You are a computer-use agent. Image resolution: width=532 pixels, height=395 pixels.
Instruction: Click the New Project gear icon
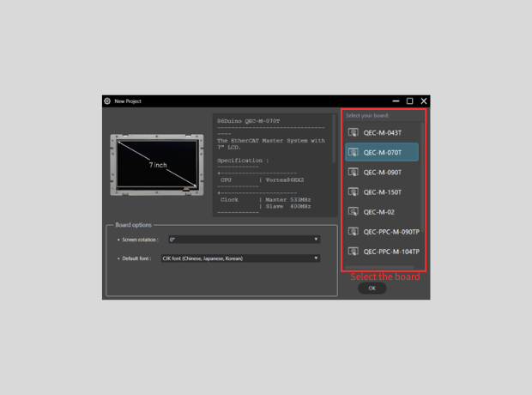pyautogui.click(x=107, y=101)
